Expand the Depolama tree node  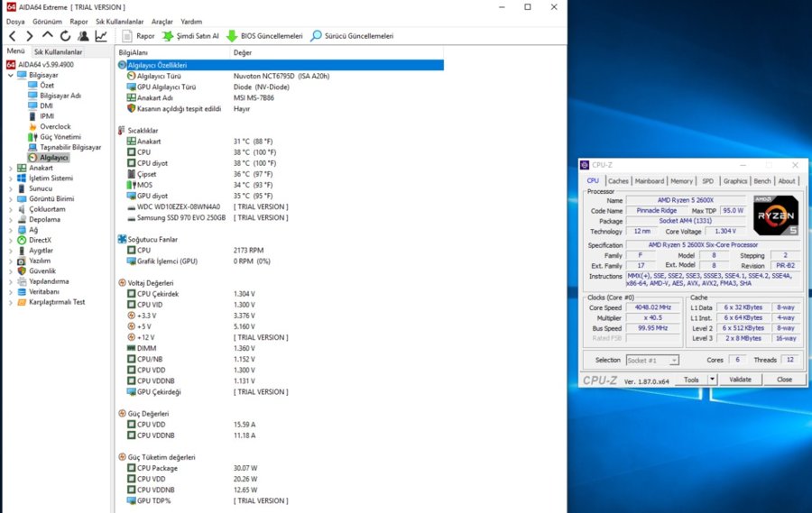point(10,219)
